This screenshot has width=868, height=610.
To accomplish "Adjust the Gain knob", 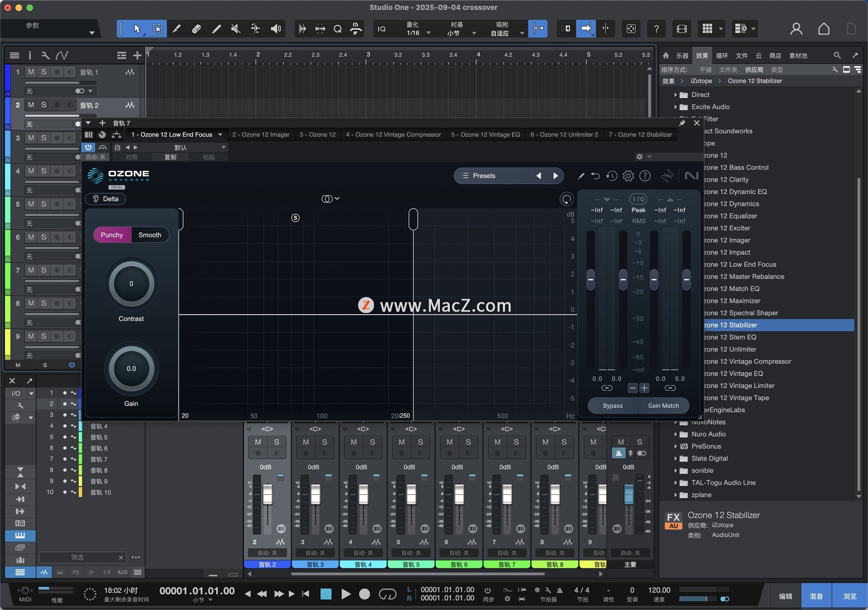I will [x=132, y=369].
